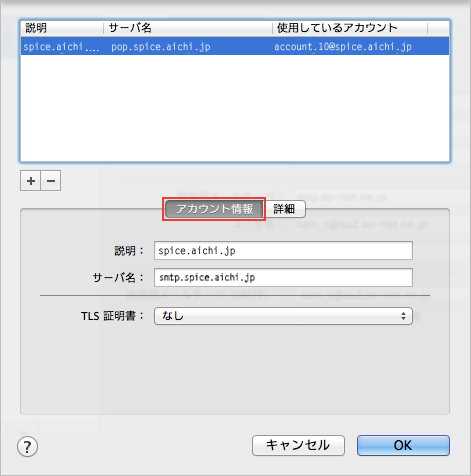Screen dimensions: 471x476
Task: Open the TLS 証明書 dropdown
Action: tap(283, 316)
